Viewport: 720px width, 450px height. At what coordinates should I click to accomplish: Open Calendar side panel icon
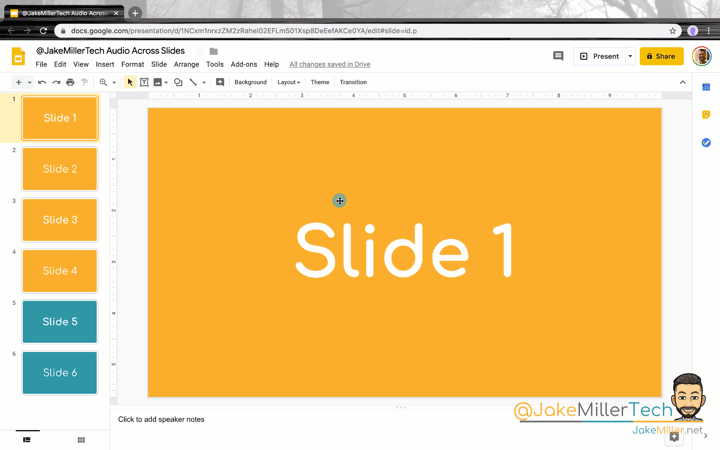click(706, 87)
